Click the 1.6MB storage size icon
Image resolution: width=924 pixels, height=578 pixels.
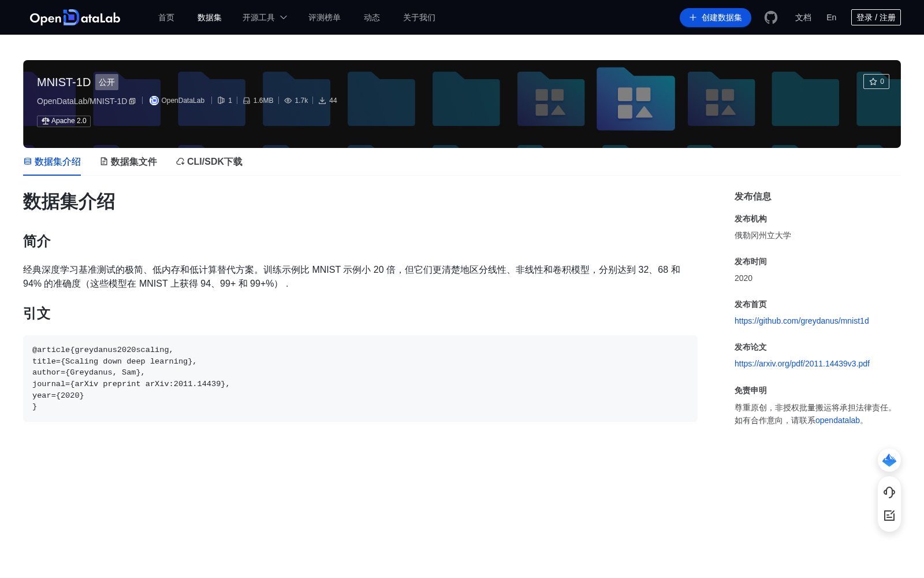[x=247, y=101]
